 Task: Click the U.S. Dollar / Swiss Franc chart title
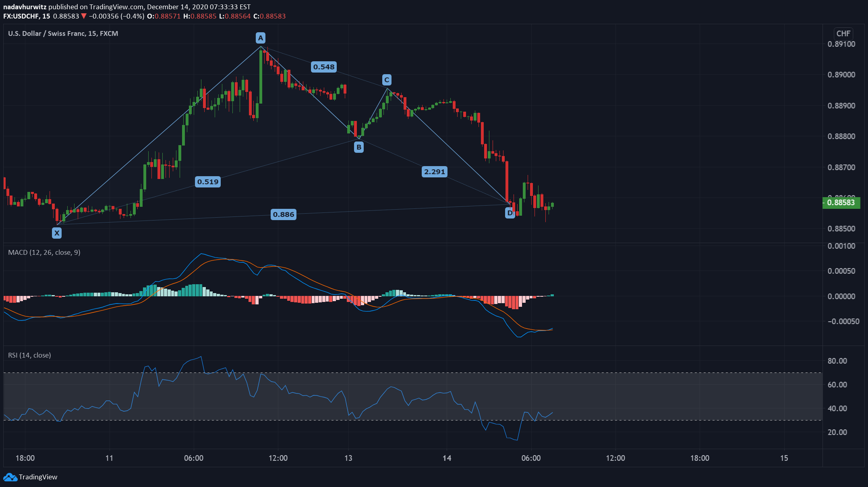63,33
